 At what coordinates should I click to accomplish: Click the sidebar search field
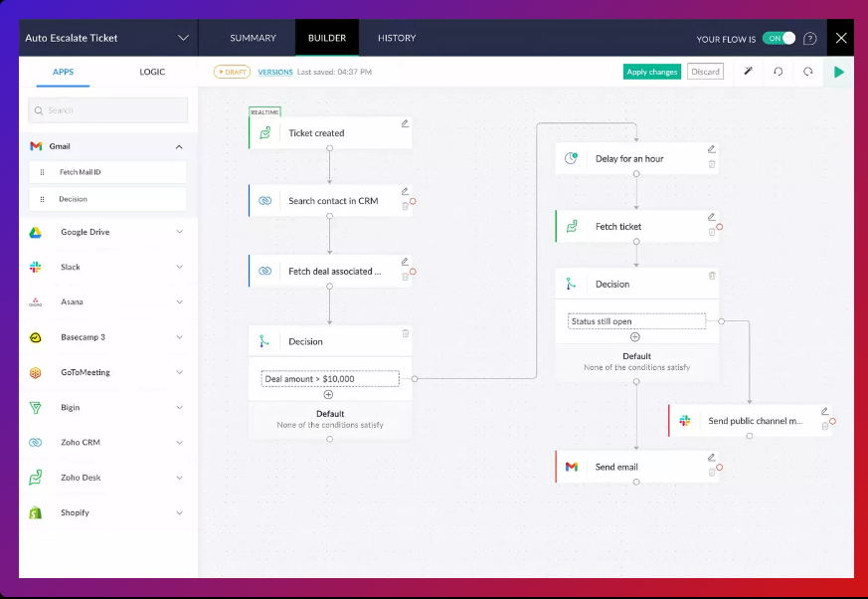click(x=107, y=109)
